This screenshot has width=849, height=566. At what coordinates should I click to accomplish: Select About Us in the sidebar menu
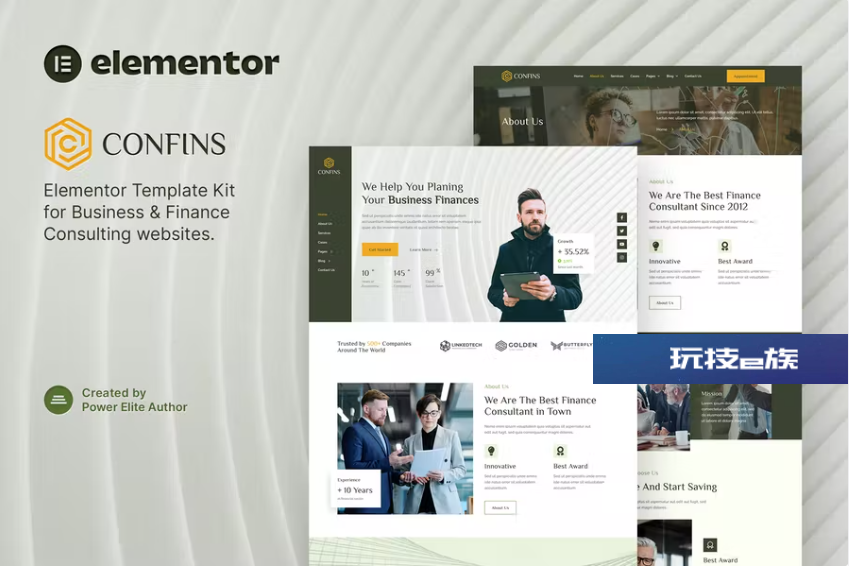(325, 224)
